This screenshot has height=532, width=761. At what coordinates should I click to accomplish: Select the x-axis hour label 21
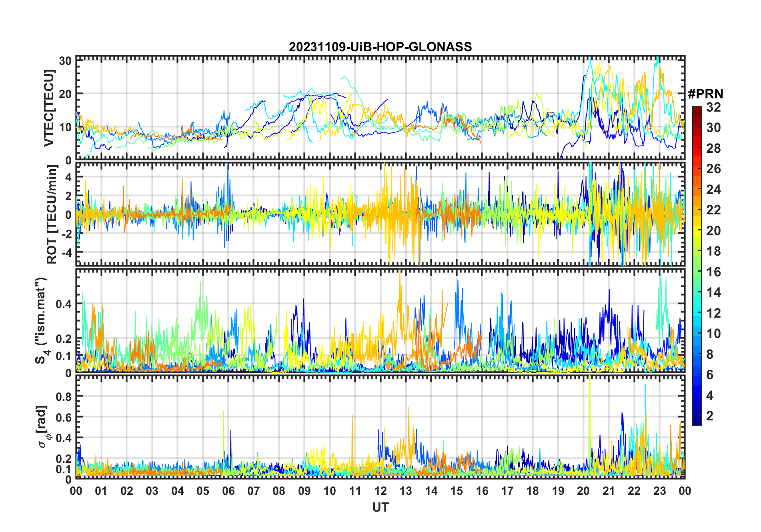tap(609, 491)
